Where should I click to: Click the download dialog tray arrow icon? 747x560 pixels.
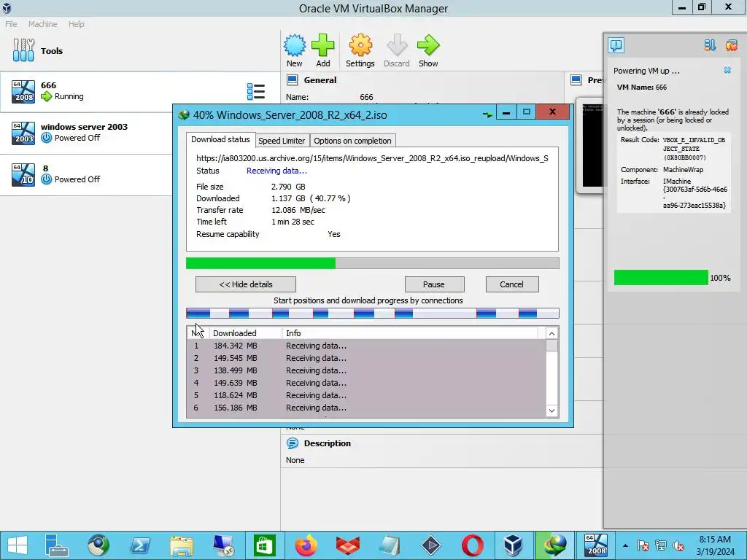point(487,114)
